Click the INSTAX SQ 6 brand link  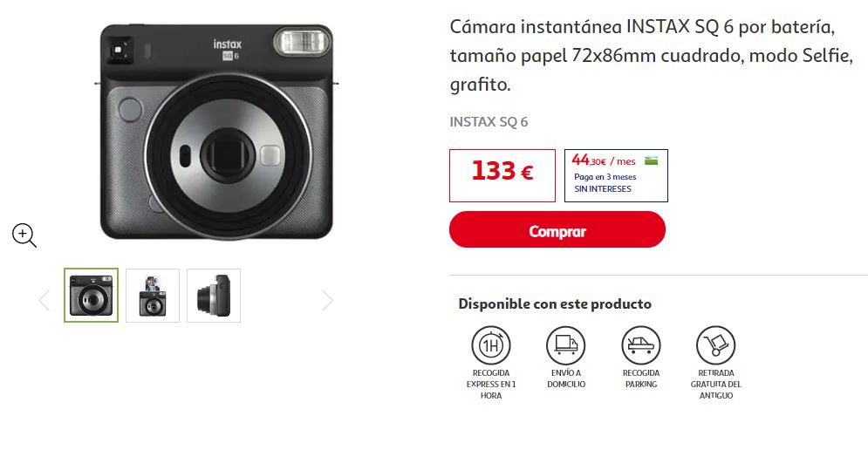tap(489, 122)
